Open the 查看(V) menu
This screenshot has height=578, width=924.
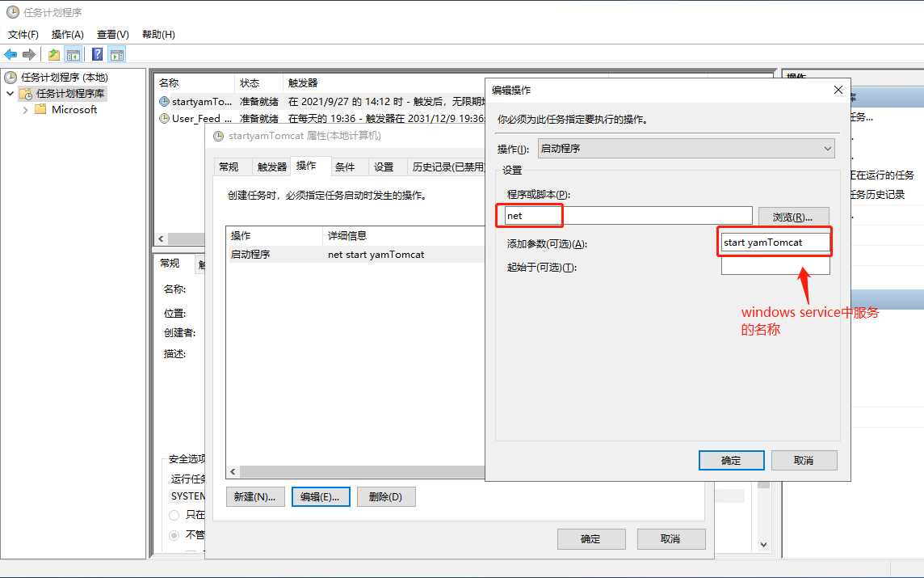click(x=111, y=34)
